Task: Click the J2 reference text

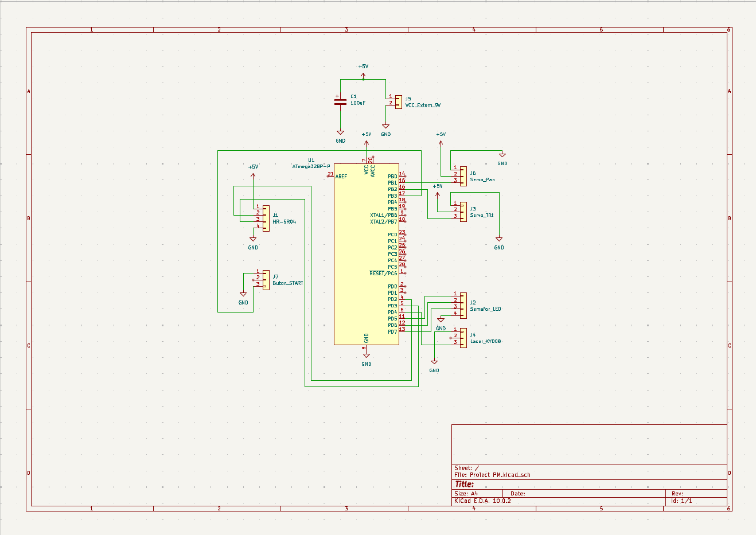Action: tap(473, 302)
